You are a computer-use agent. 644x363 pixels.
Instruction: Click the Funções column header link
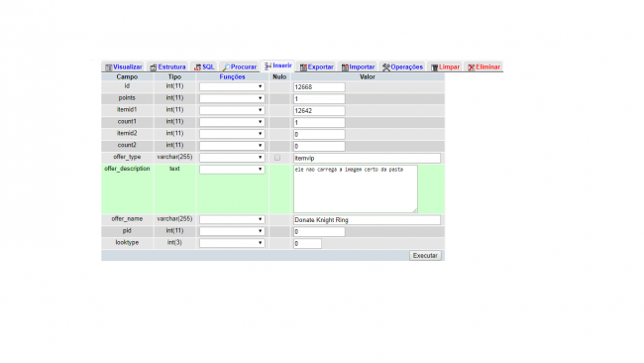pyautogui.click(x=232, y=77)
